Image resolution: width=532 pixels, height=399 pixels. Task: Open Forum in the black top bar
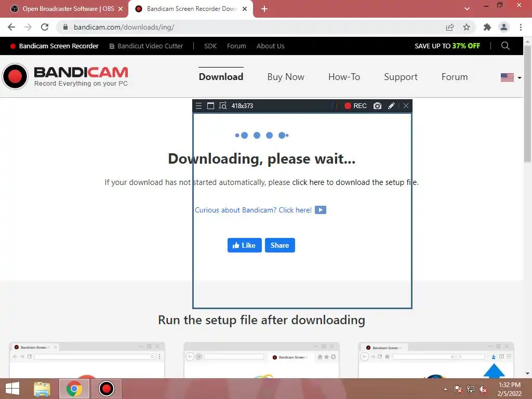point(236,46)
